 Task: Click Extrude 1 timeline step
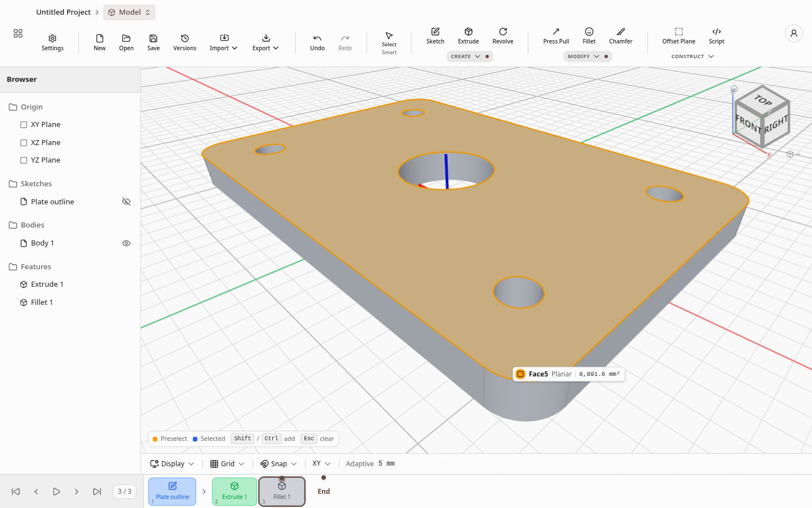235,492
